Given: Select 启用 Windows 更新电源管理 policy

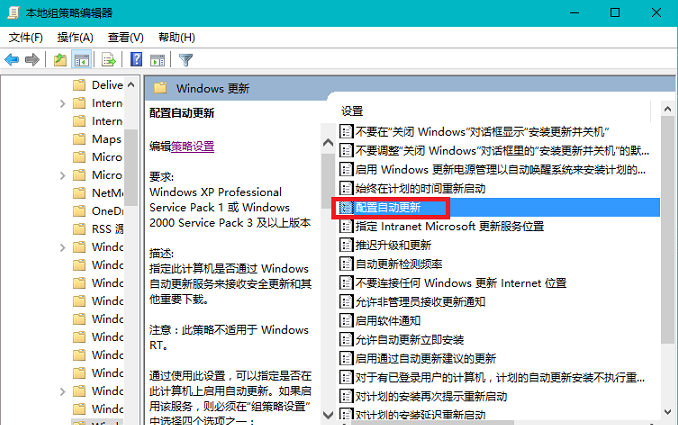Looking at the screenshot, I should coord(500,169).
